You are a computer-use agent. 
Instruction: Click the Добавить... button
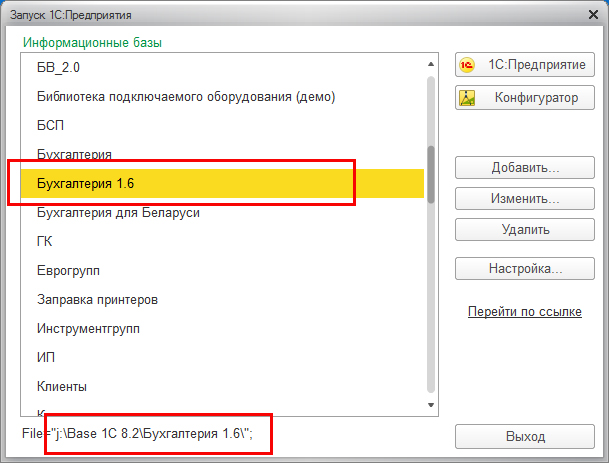pyautogui.click(x=525, y=167)
